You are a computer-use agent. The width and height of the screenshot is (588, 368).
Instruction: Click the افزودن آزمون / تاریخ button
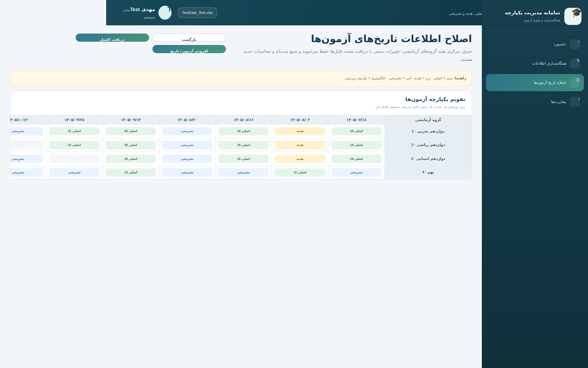(189, 49)
